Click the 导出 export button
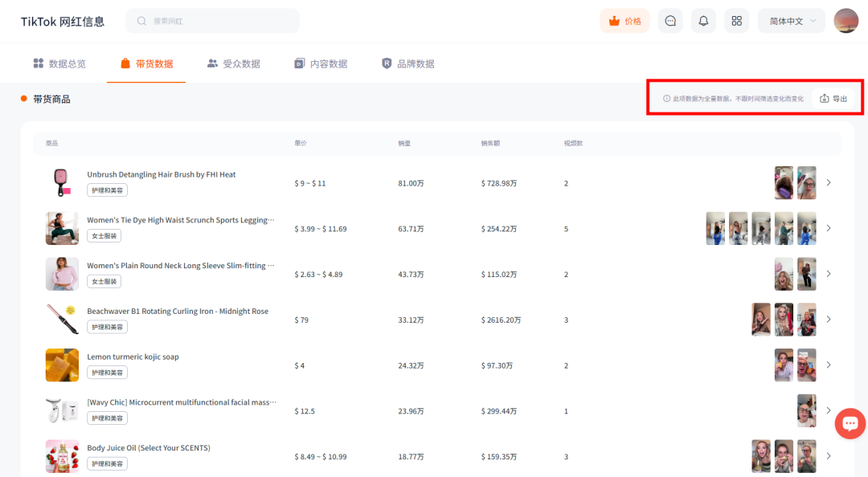Viewport: 868px width, 477px height. tap(833, 99)
